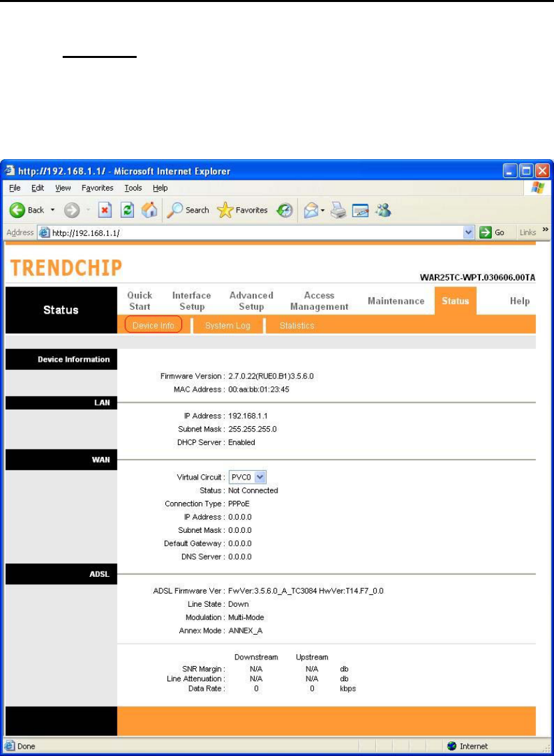Open the Favorites menu in menu bar

point(97,188)
